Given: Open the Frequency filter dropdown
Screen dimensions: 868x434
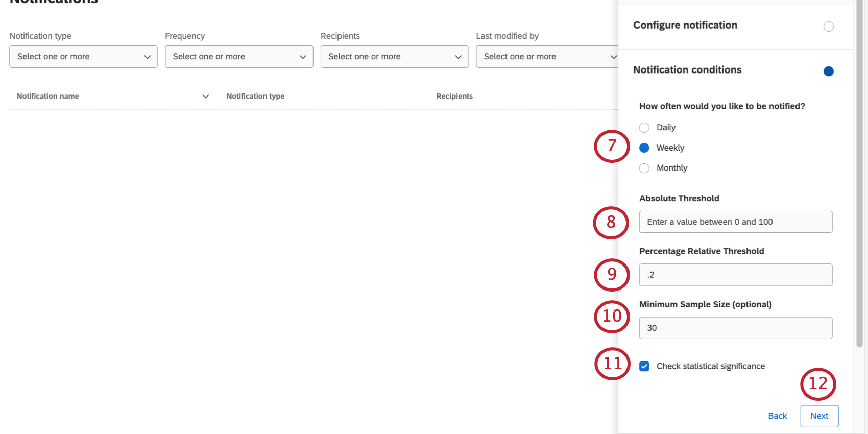Looking at the screenshot, I should tap(238, 57).
